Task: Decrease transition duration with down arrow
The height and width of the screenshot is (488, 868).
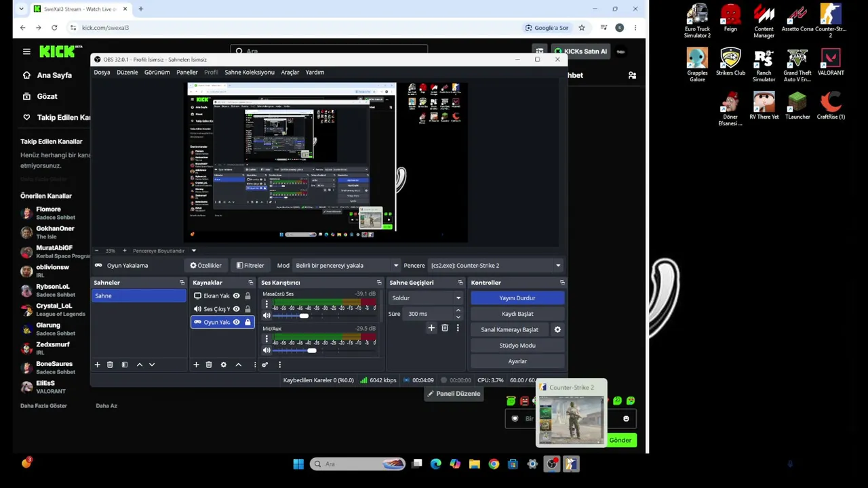Action: pos(458,317)
